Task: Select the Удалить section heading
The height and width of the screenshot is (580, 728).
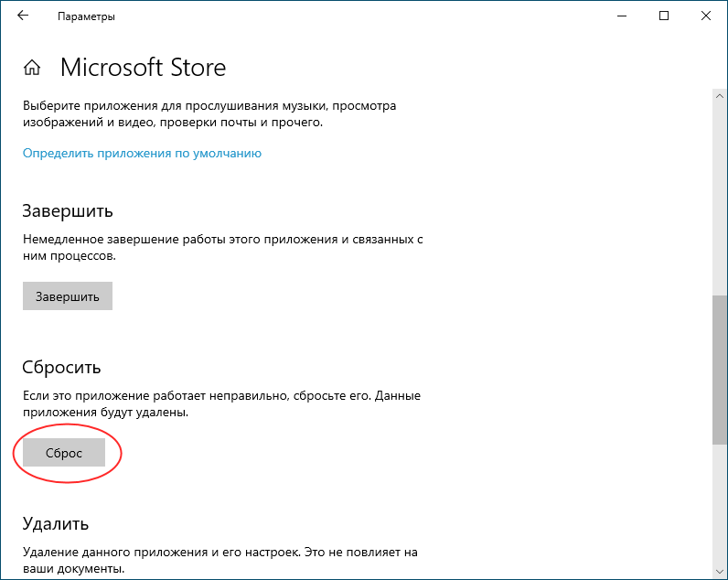Action: coord(55,524)
